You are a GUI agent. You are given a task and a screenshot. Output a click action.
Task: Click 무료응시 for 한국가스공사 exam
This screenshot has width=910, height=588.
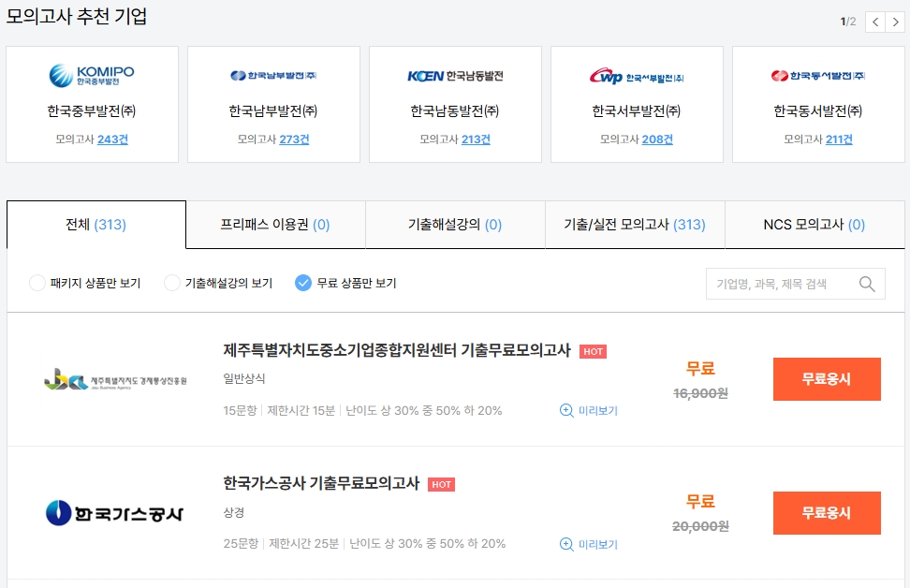point(827,513)
